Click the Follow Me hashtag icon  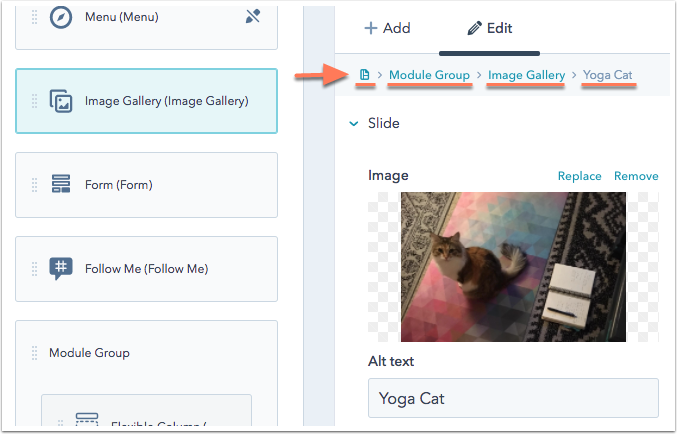tap(61, 269)
